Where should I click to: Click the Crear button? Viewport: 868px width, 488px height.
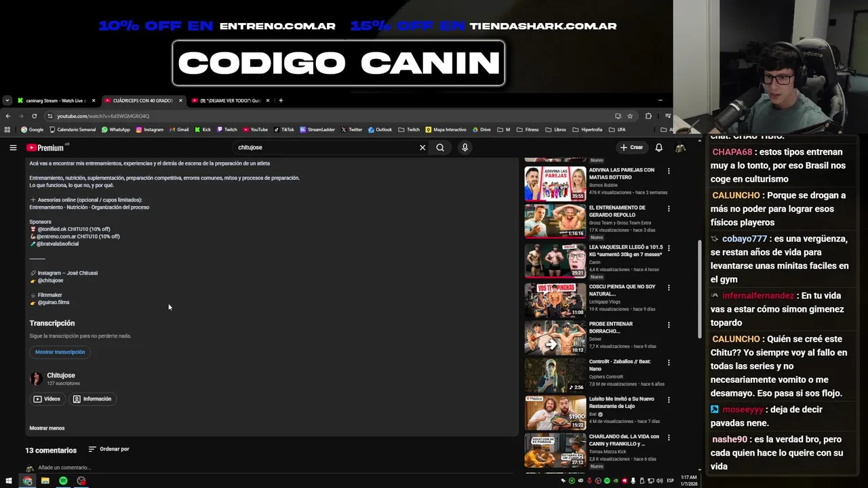pos(631,147)
